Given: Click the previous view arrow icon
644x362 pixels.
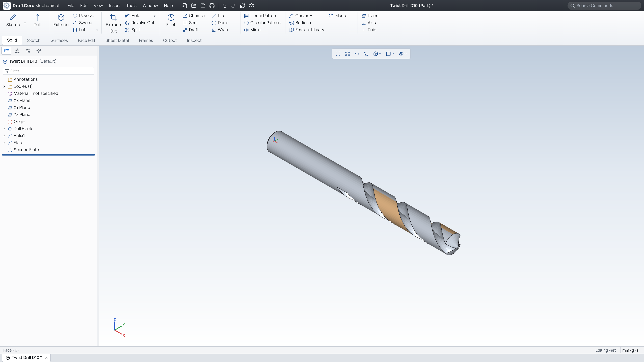Looking at the screenshot, I should click(357, 54).
